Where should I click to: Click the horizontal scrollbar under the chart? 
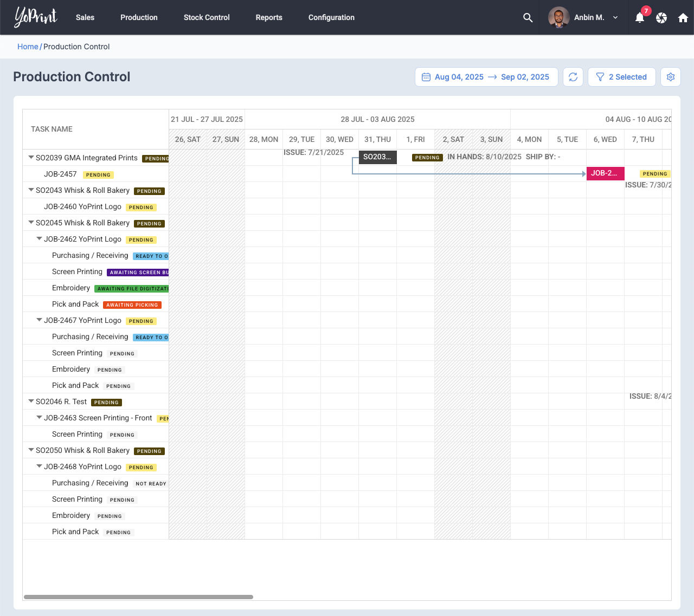(x=138, y=597)
